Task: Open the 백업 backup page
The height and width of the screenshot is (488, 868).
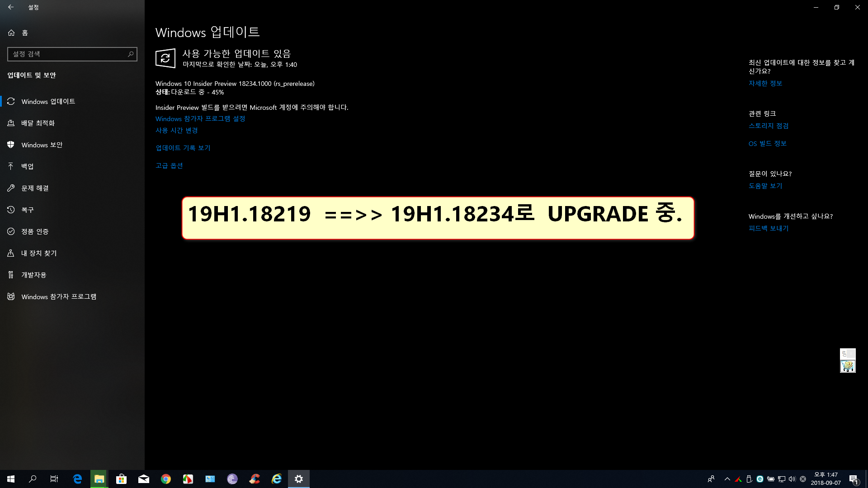Action: pos(72,166)
